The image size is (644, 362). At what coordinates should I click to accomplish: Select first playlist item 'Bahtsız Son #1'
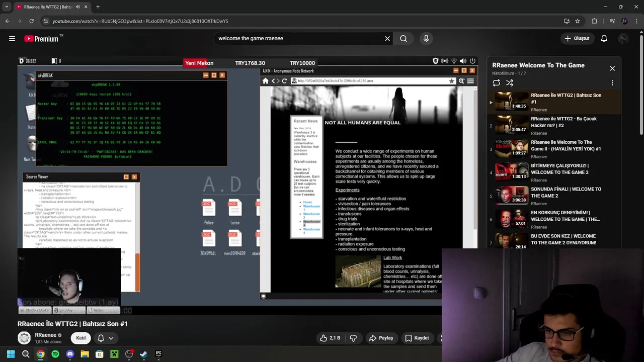[553, 102]
